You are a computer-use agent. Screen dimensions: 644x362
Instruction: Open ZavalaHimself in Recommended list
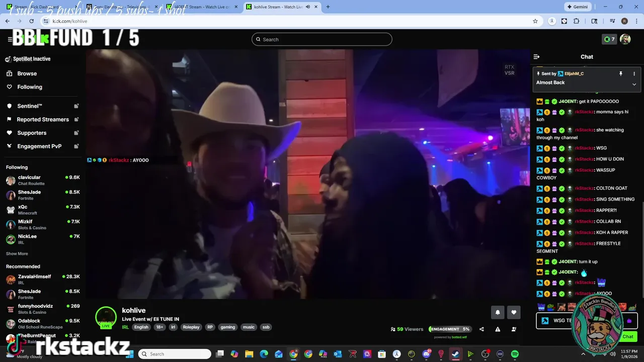pyautogui.click(x=42, y=280)
